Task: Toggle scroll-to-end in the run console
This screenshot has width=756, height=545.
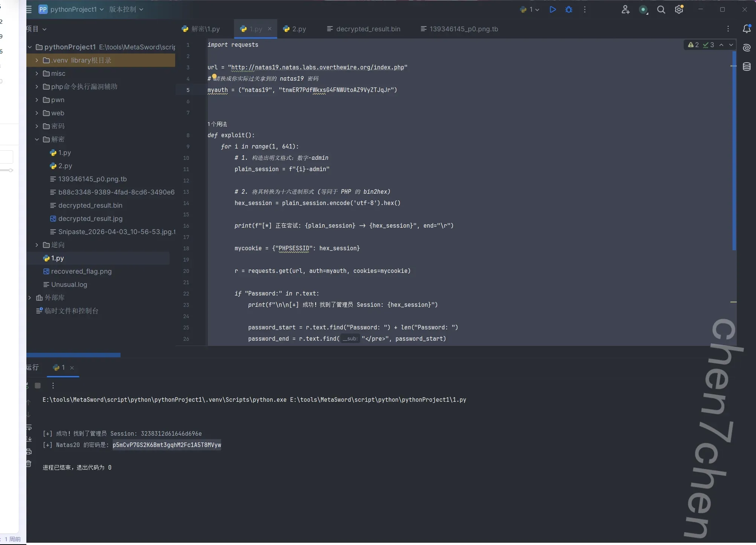Action: [29, 439]
